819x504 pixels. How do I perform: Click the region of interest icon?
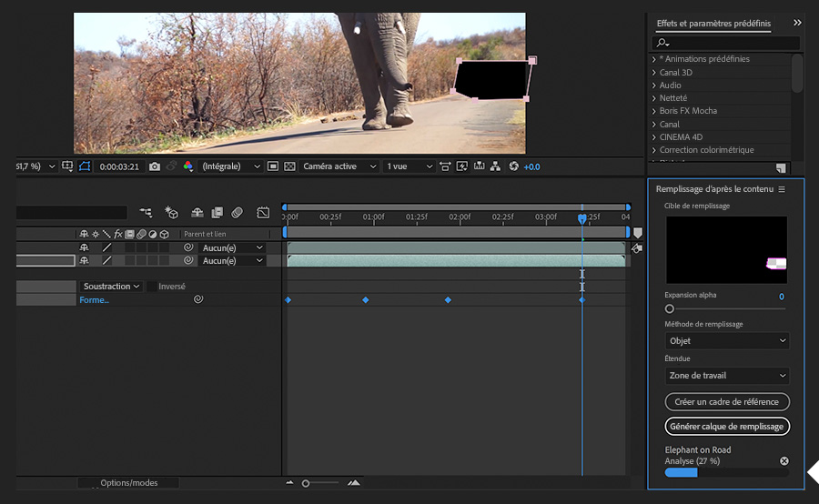(67, 166)
